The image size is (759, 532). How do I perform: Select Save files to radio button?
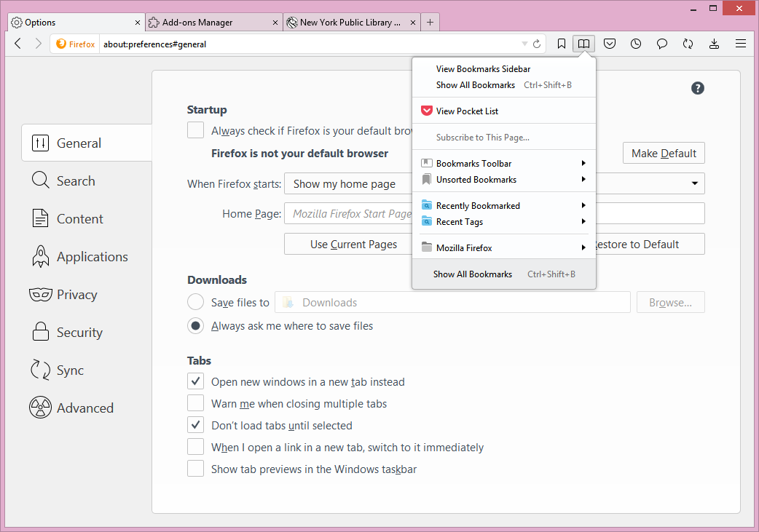(x=195, y=302)
